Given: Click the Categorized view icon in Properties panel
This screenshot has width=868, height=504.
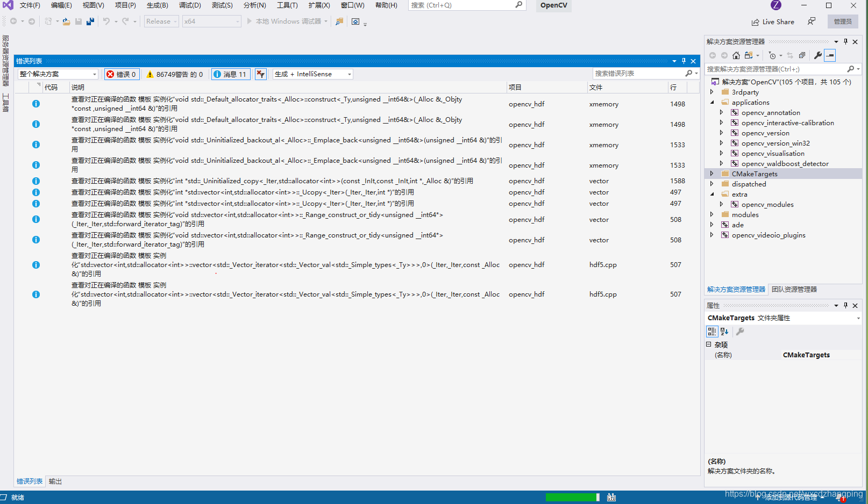Looking at the screenshot, I should (x=712, y=332).
